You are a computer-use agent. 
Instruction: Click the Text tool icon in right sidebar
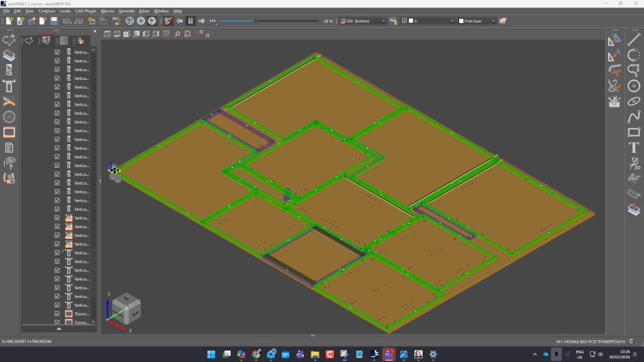coord(634,148)
